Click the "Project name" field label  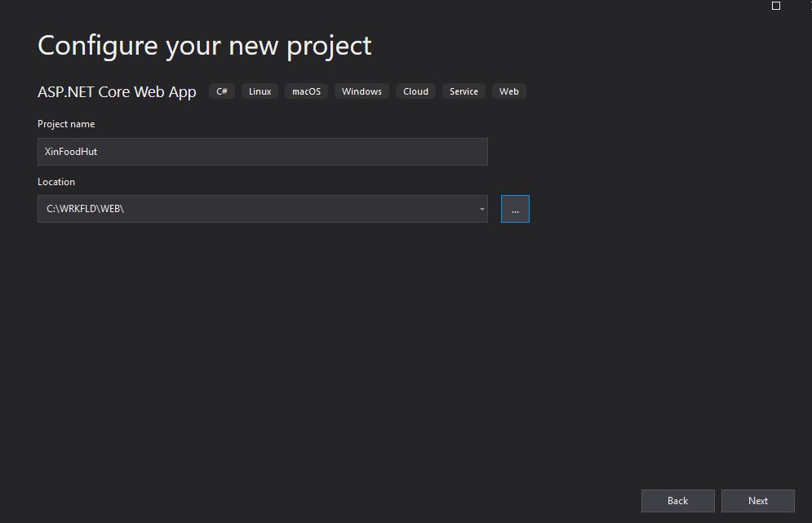[66, 124]
